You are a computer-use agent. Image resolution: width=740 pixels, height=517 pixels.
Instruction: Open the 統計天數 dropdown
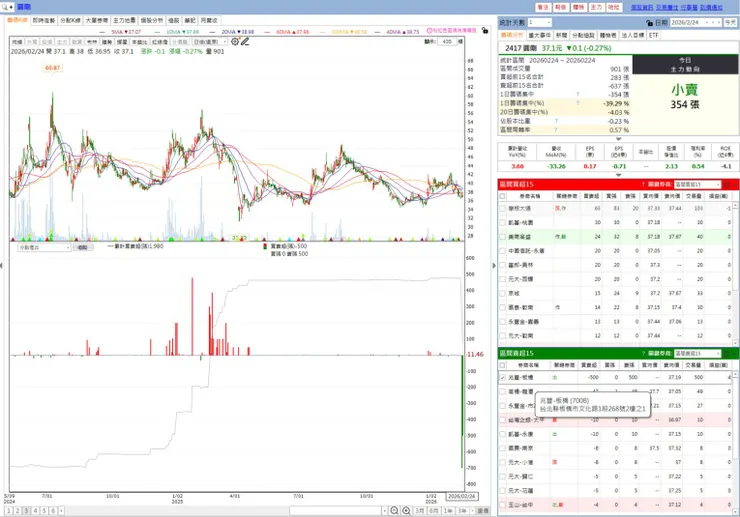click(x=539, y=22)
